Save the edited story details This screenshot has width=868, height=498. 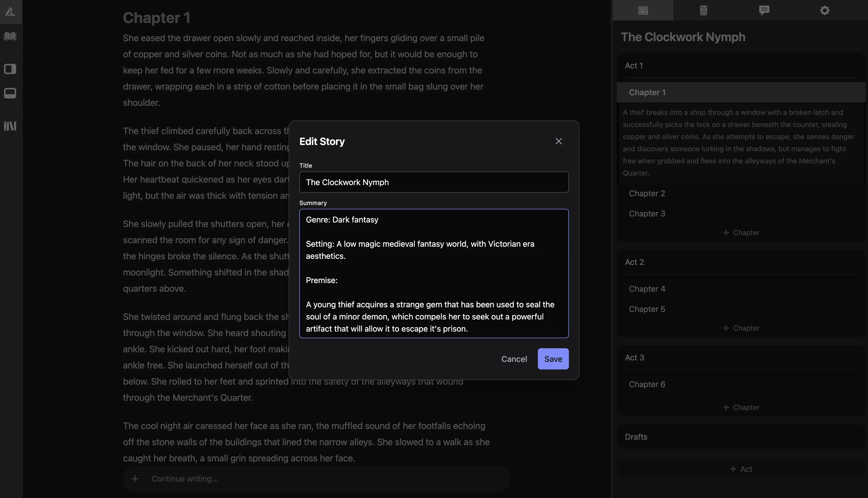553,359
